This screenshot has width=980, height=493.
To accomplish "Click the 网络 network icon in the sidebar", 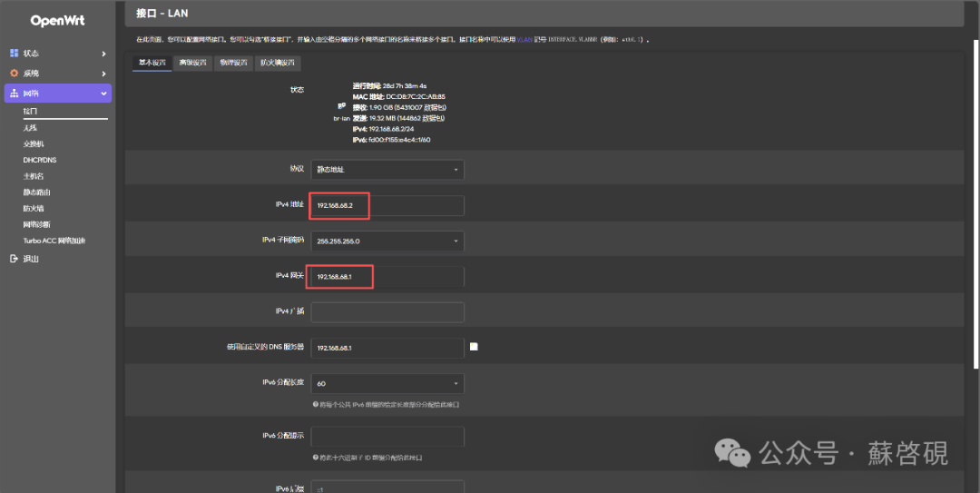I will tap(15, 94).
